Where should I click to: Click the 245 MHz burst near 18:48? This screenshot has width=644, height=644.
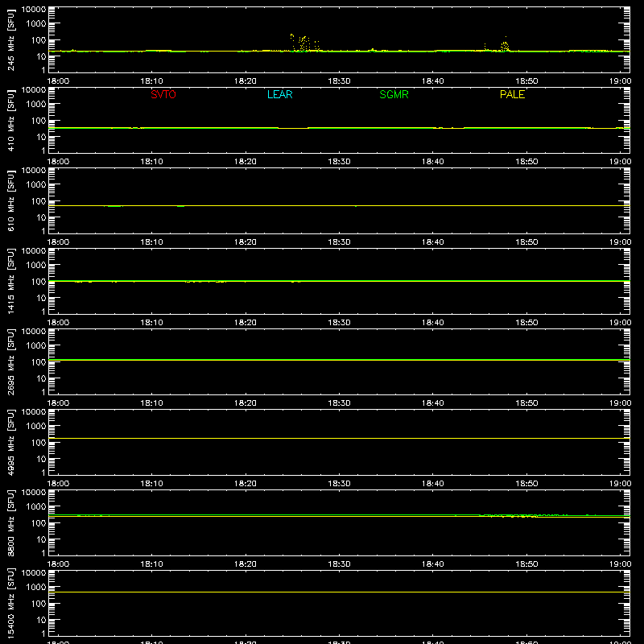point(505,45)
